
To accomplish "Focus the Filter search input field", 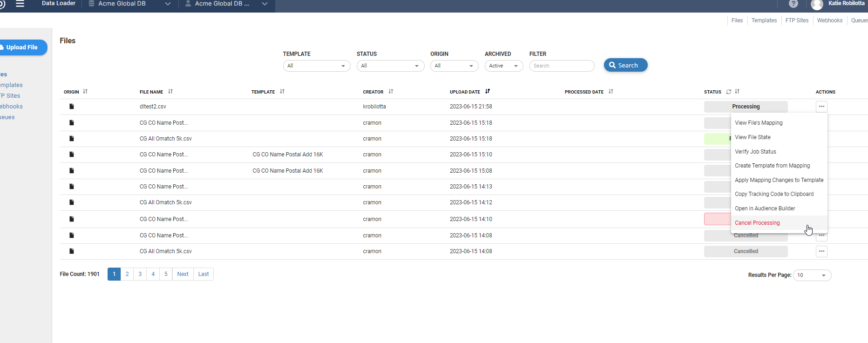I will [x=562, y=66].
